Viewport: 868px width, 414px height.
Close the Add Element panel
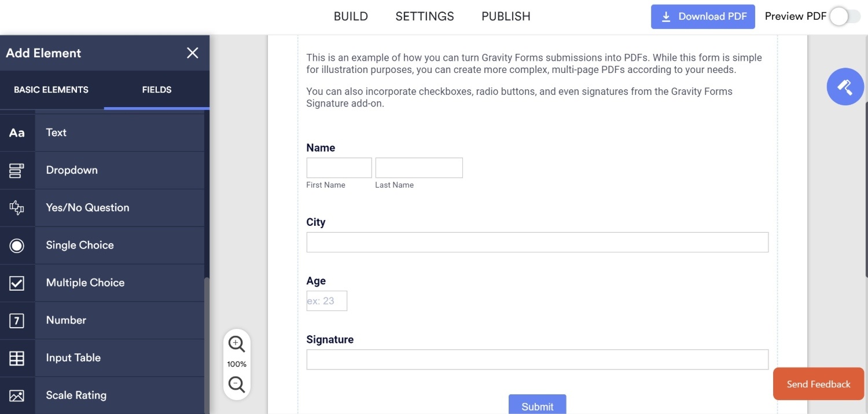(192, 53)
